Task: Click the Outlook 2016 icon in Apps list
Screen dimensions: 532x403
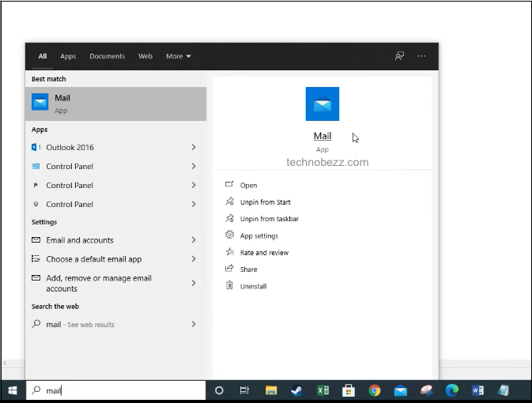Action: click(x=36, y=147)
